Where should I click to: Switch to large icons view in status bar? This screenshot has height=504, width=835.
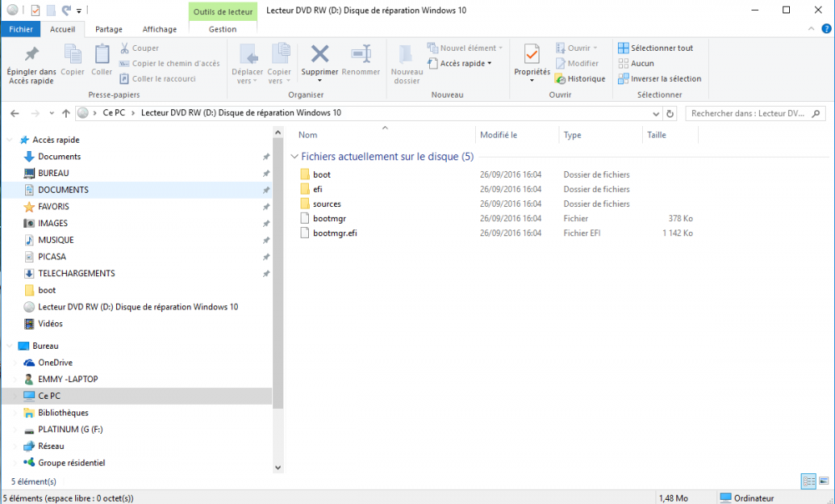pyautogui.click(x=822, y=481)
